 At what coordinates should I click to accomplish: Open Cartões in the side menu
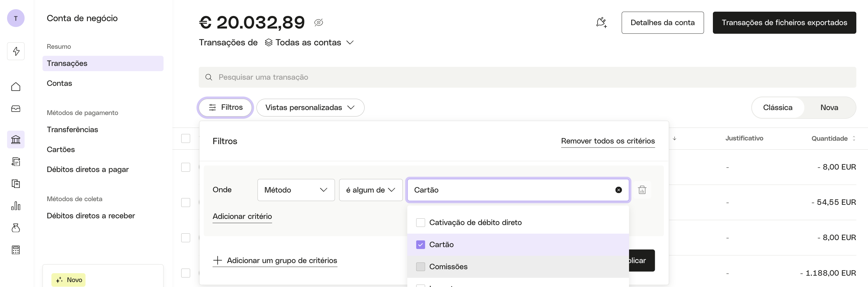61,149
